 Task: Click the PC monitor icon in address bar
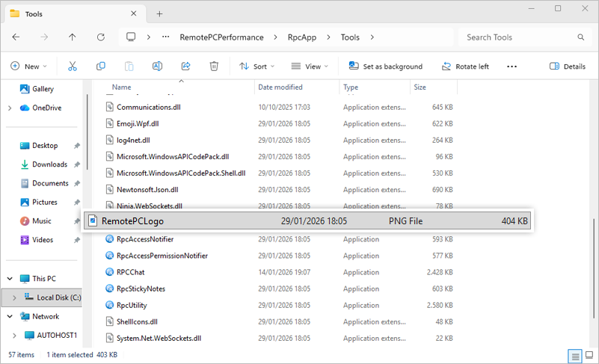(x=131, y=37)
